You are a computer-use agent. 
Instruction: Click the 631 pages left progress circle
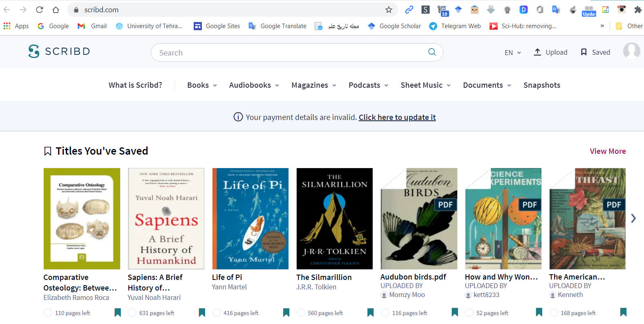coord(132,313)
